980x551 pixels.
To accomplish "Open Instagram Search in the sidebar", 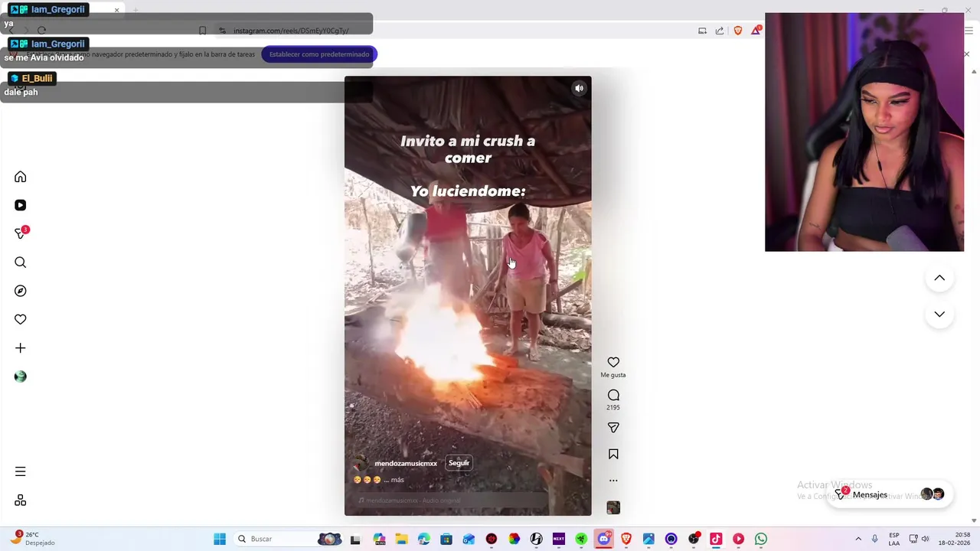I will pos(21,262).
